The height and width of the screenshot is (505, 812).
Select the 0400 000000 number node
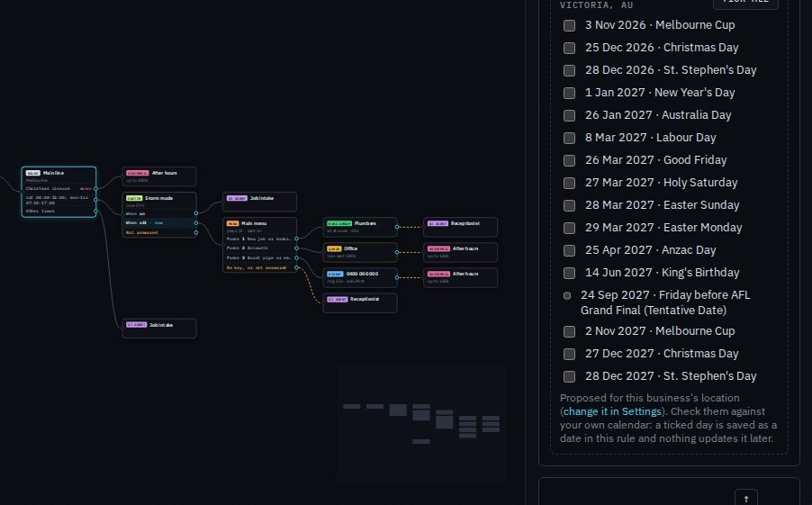click(x=360, y=277)
